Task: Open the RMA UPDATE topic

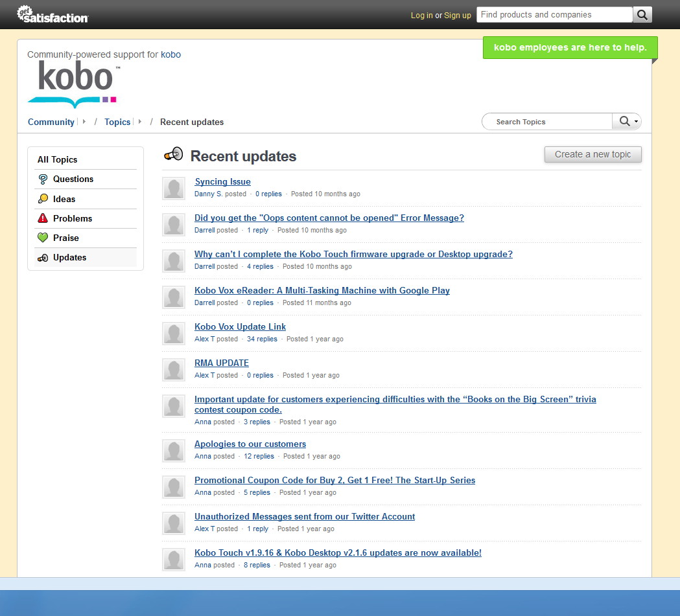Action: (222, 363)
